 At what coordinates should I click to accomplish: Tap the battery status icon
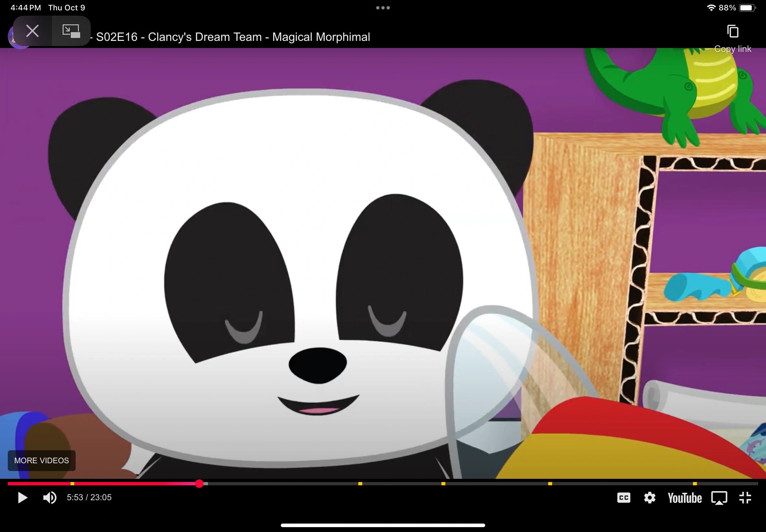pyautogui.click(x=747, y=8)
